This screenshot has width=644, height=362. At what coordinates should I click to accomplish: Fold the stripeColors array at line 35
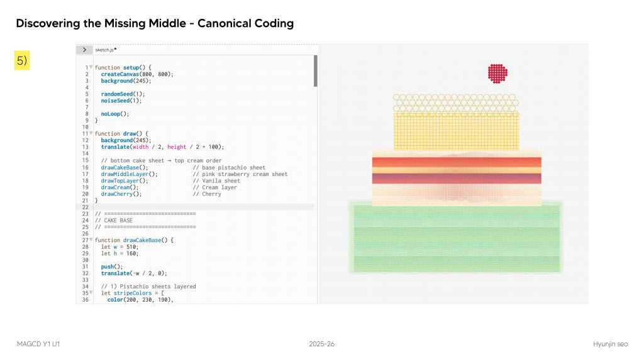pyautogui.click(x=91, y=293)
